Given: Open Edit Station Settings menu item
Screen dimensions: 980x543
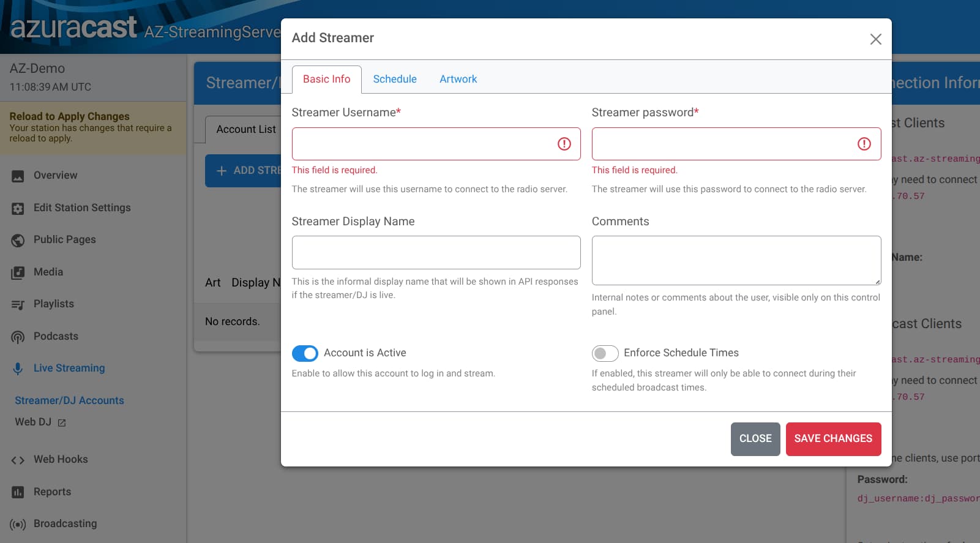Looking at the screenshot, I should pos(93,208).
